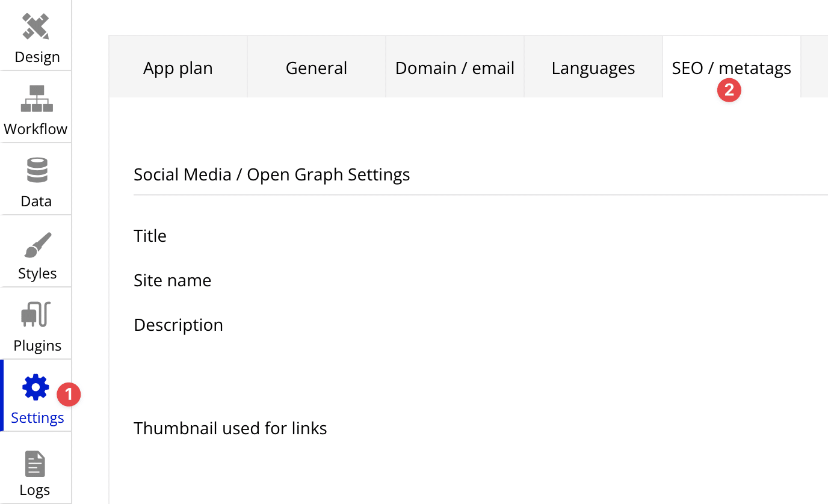
Task: Open the Plugins plug icon
Action: coord(36,315)
